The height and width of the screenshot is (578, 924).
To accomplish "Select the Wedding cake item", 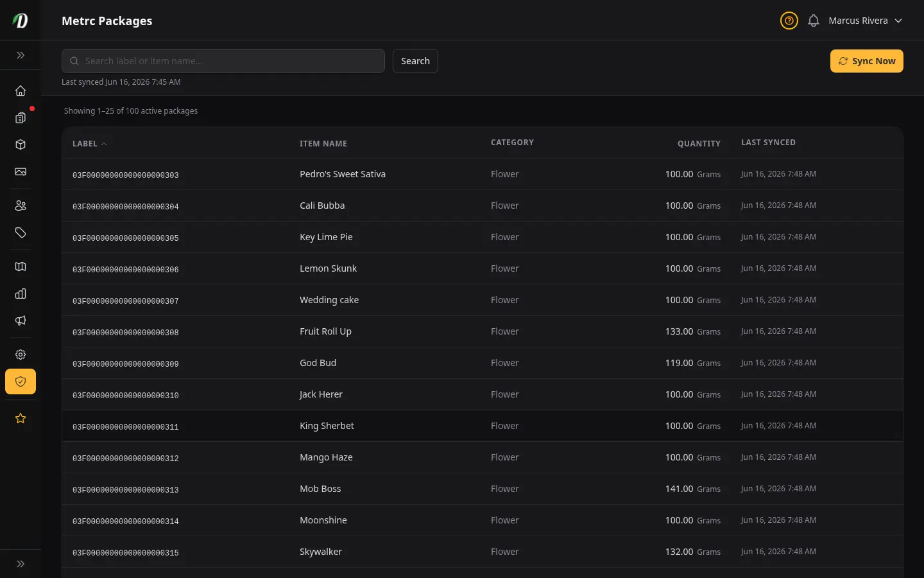I will tap(329, 300).
